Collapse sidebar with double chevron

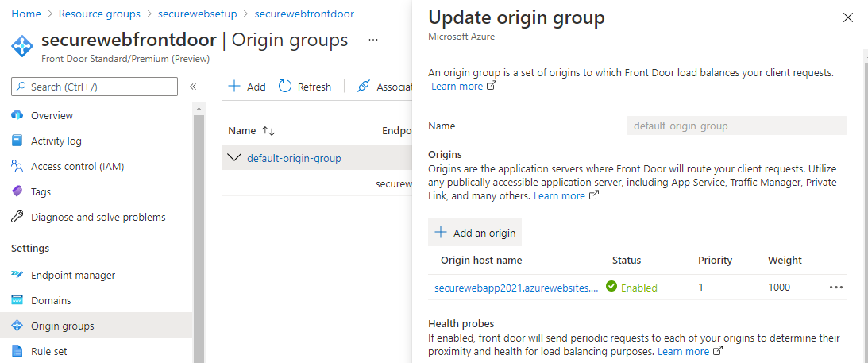point(193,87)
